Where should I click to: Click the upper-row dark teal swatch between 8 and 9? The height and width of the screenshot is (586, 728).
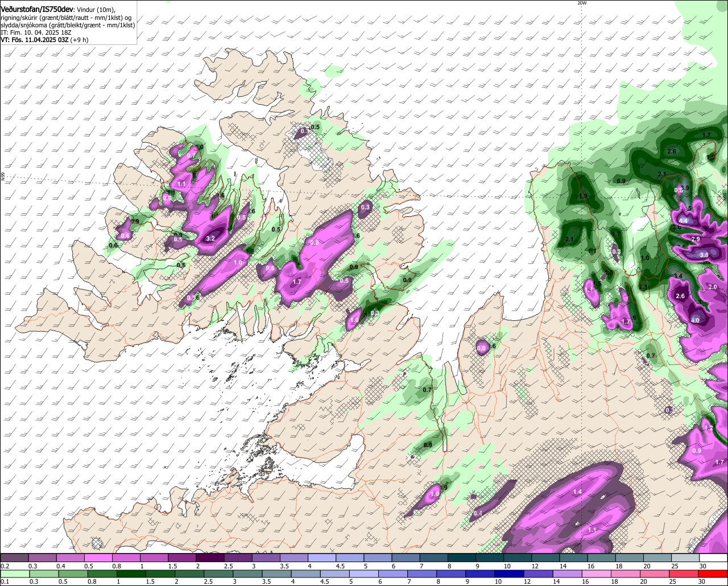[462, 558]
